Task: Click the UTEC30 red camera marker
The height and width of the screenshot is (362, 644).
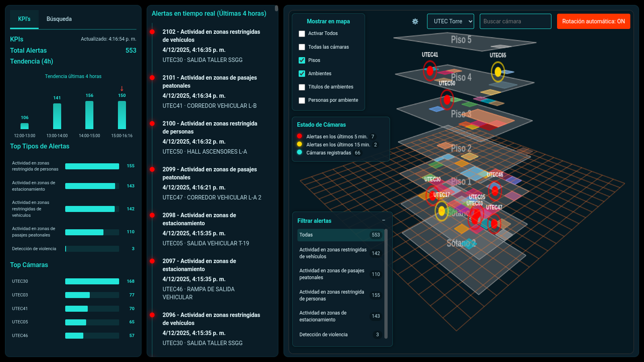Action: point(432,196)
